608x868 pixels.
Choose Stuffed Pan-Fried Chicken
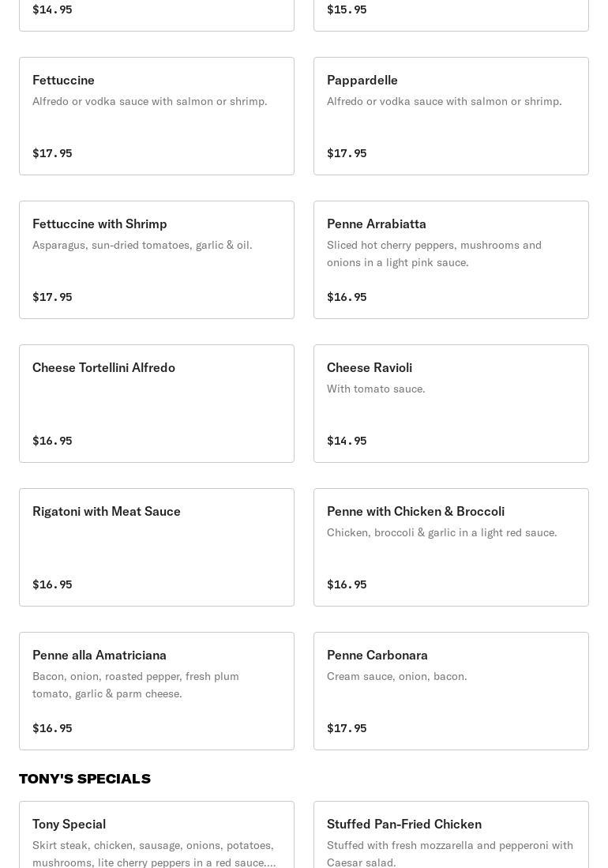(451, 836)
